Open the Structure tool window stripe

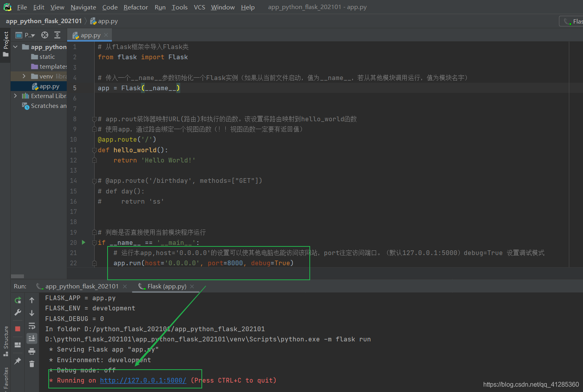point(5,341)
